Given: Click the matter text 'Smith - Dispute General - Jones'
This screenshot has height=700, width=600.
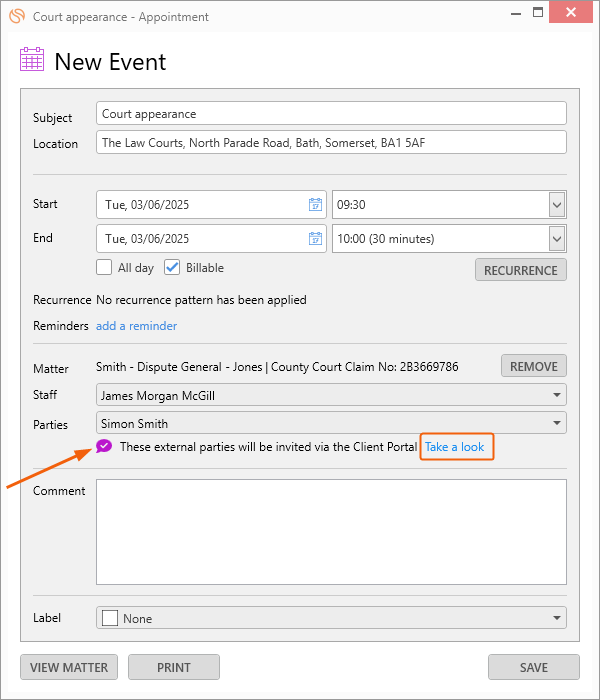Looking at the screenshot, I should (x=179, y=367).
